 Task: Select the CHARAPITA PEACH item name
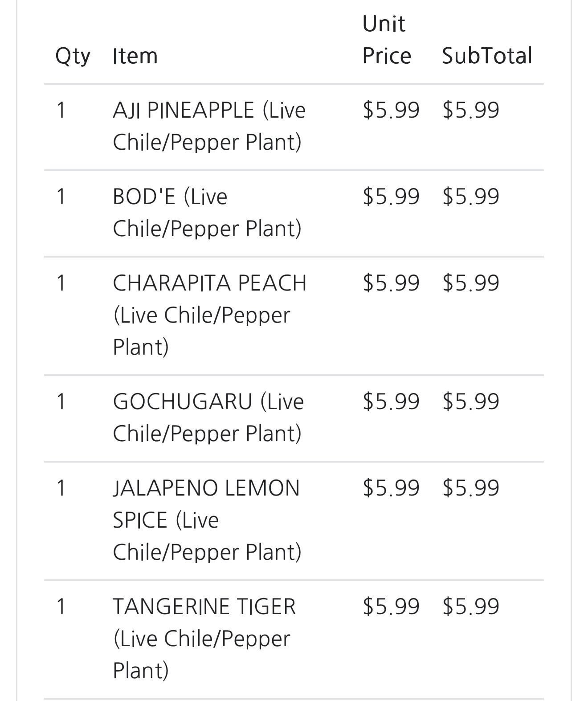click(209, 315)
